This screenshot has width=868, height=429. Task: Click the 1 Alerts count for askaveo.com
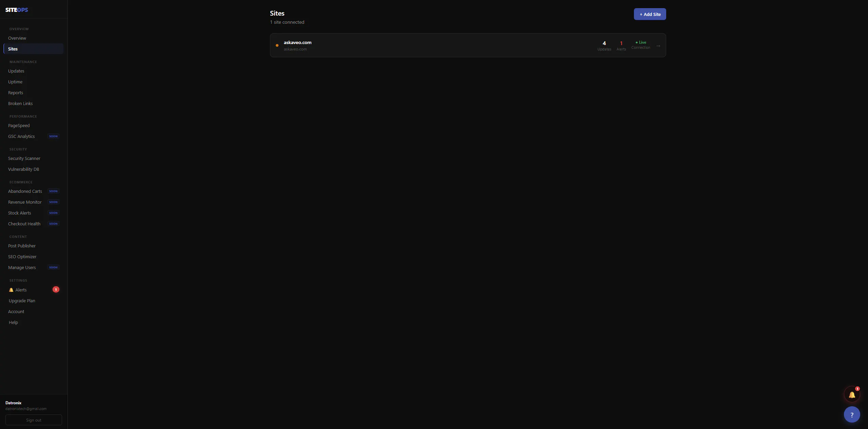621,46
